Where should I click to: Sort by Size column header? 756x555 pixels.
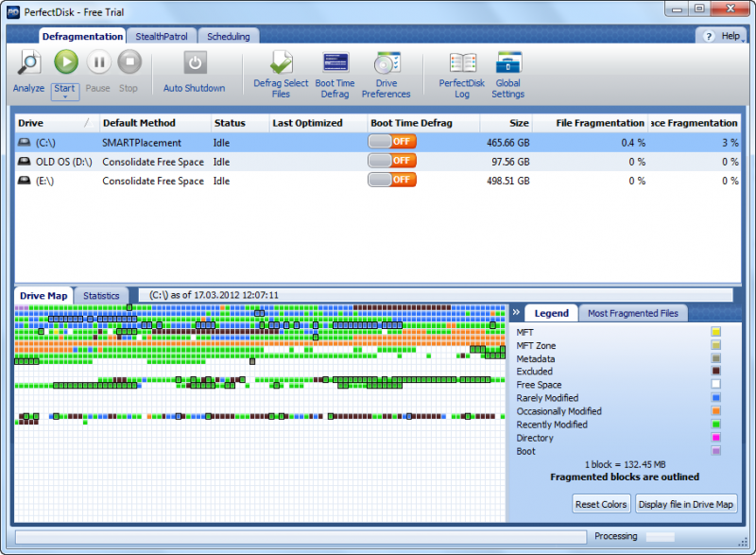[x=507, y=123]
